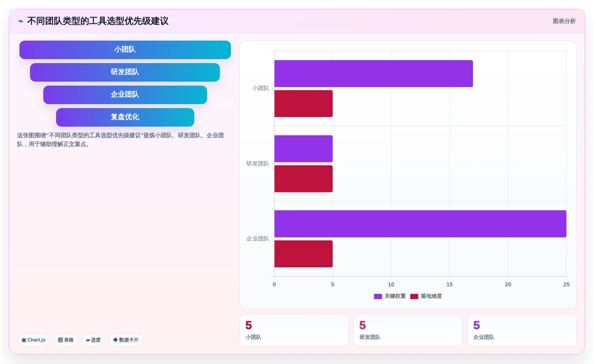Image resolution: width=594 pixels, height=364 pixels.
Task: Click the lightning icon beside the title
Action: pyautogui.click(x=21, y=21)
